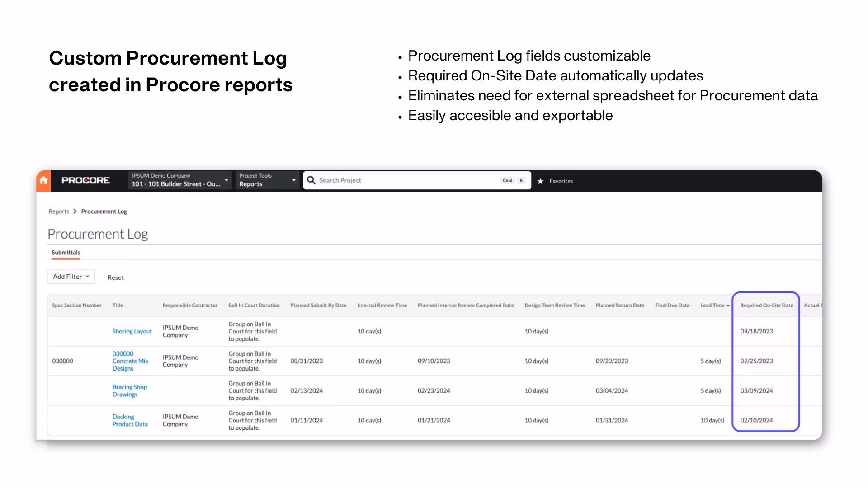Click the 01/31/2024 planned return date
The image size is (868, 488).
click(612, 421)
